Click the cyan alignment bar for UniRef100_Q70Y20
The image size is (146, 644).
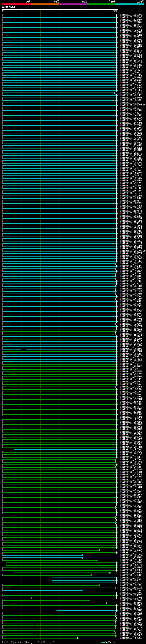pyautogui.click(x=85, y=578)
